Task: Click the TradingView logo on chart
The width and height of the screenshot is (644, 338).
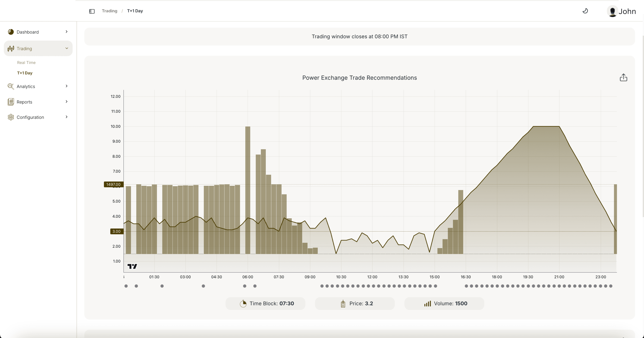Action: 132,266
